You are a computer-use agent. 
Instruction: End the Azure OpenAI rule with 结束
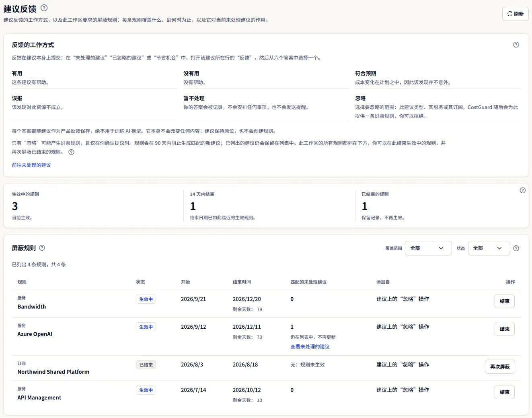tap(504, 329)
